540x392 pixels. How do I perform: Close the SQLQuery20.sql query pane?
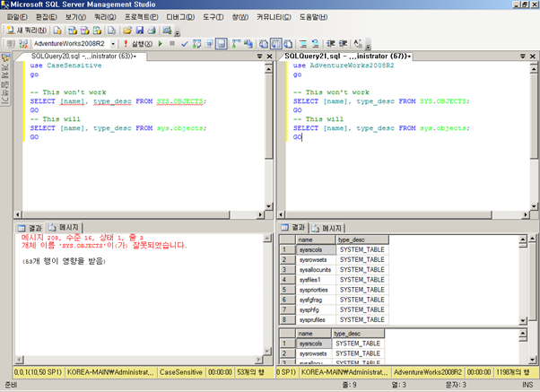click(x=269, y=57)
